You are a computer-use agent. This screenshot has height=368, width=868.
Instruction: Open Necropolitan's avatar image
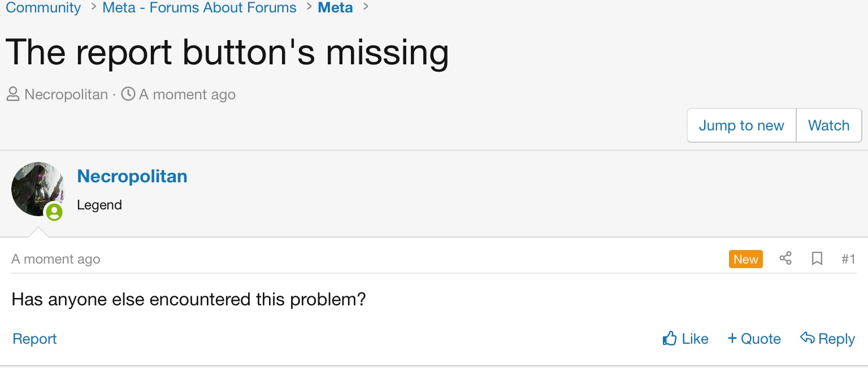coord(37,189)
